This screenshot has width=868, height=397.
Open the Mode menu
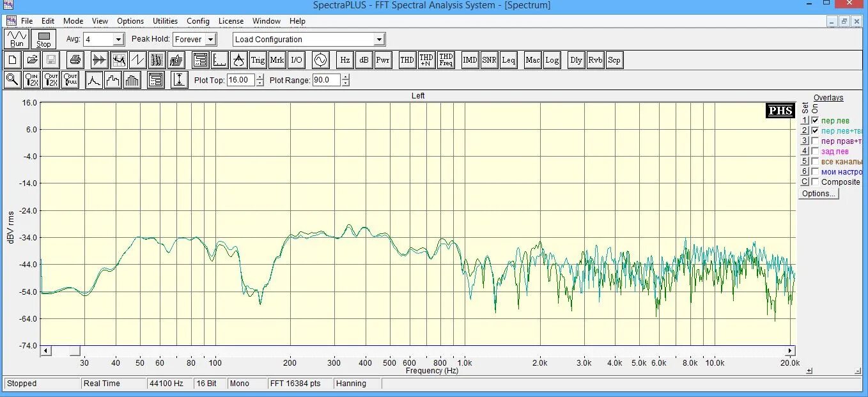(73, 21)
